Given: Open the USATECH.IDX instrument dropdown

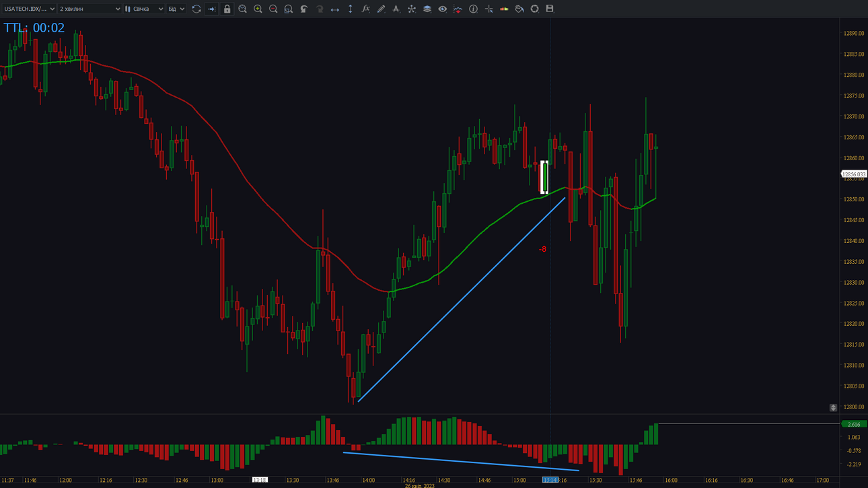Looking at the screenshot, I should point(29,9).
